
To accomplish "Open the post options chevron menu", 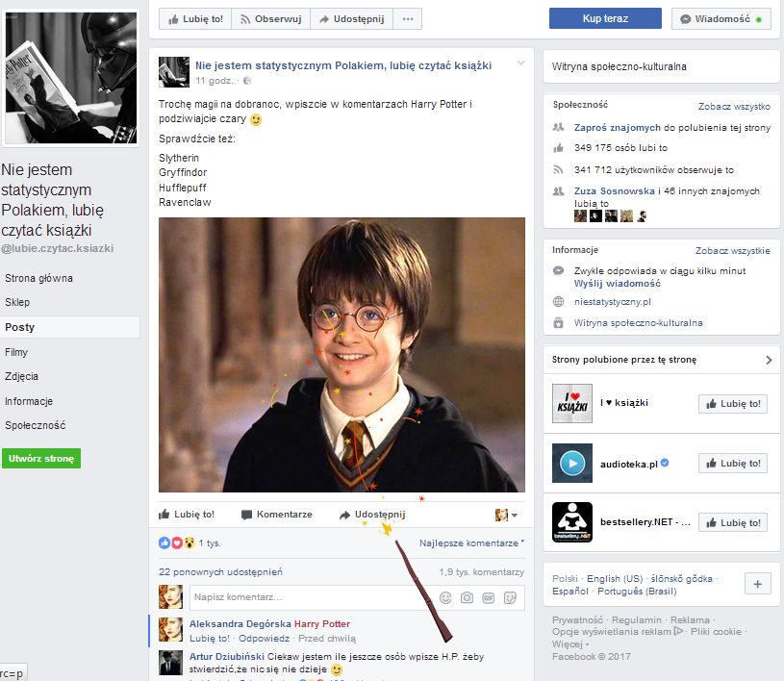I will coord(520,63).
